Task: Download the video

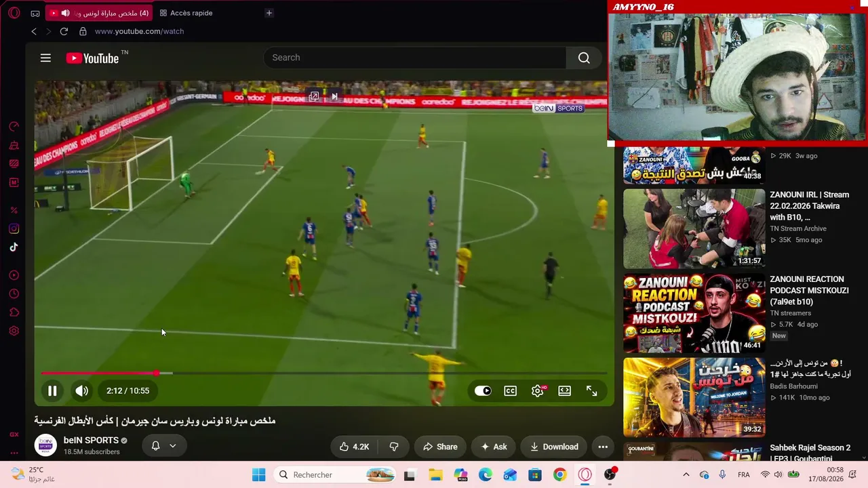Action: point(554,447)
